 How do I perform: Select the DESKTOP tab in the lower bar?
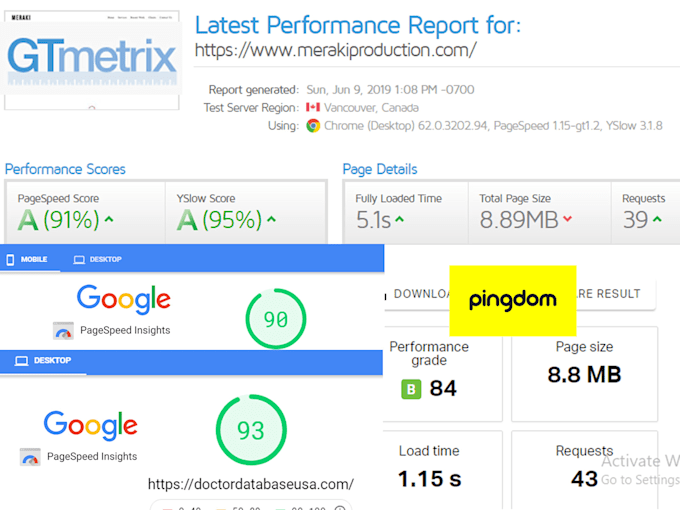pos(43,360)
